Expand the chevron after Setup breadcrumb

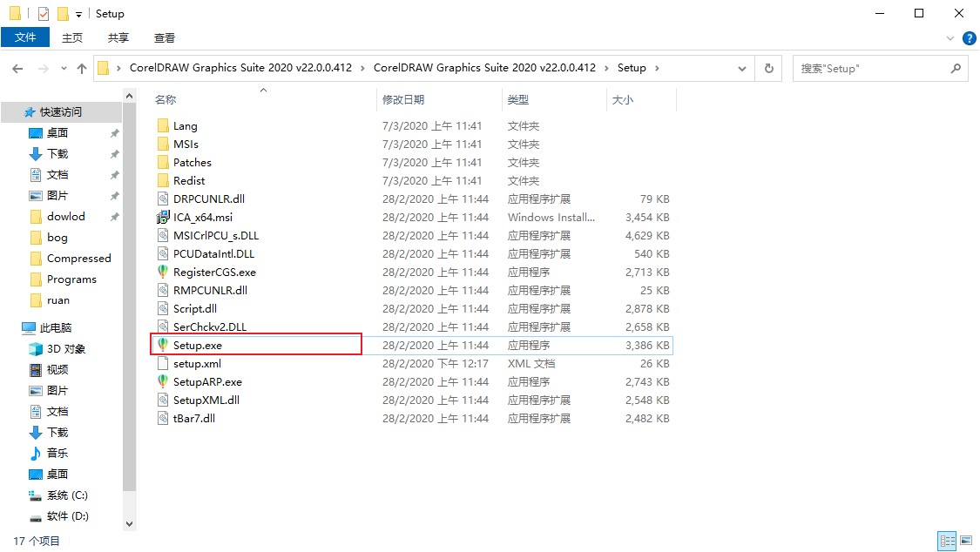point(657,68)
